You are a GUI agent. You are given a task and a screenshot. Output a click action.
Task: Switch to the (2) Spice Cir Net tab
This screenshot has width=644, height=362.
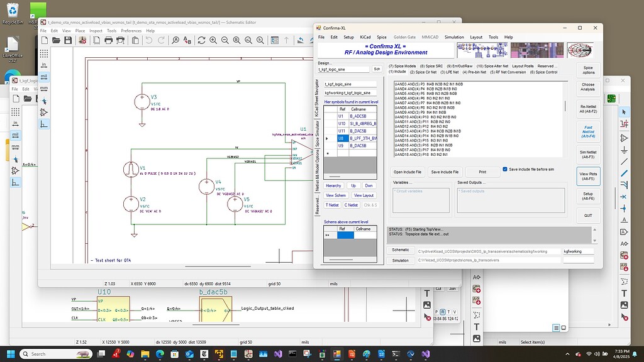click(423, 72)
